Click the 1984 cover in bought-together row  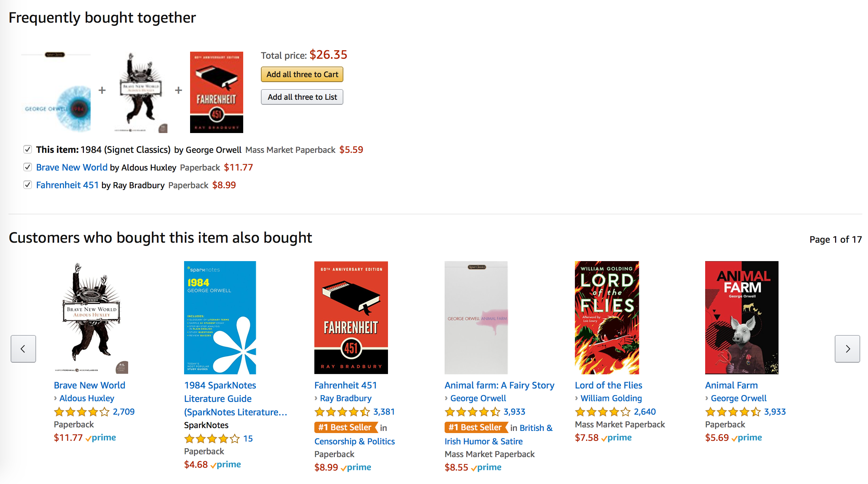point(56,93)
